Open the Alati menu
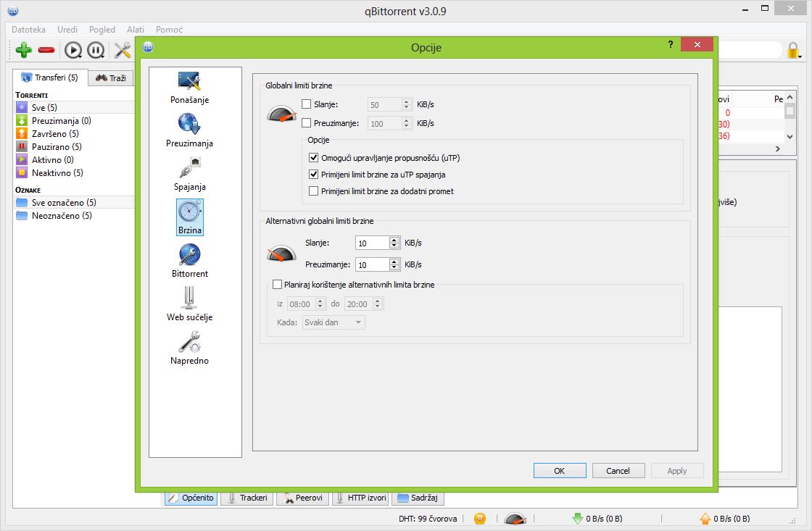Image resolution: width=812 pixels, height=531 pixels. [x=135, y=30]
